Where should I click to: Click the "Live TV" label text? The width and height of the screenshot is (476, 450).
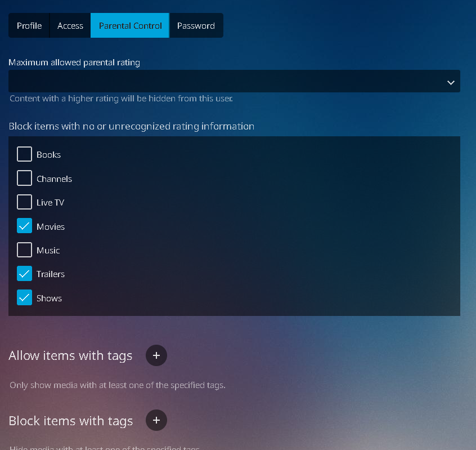point(51,203)
